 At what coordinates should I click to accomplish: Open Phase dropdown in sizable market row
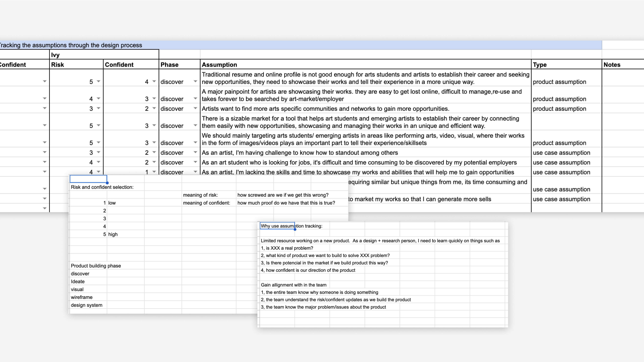click(x=195, y=125)
